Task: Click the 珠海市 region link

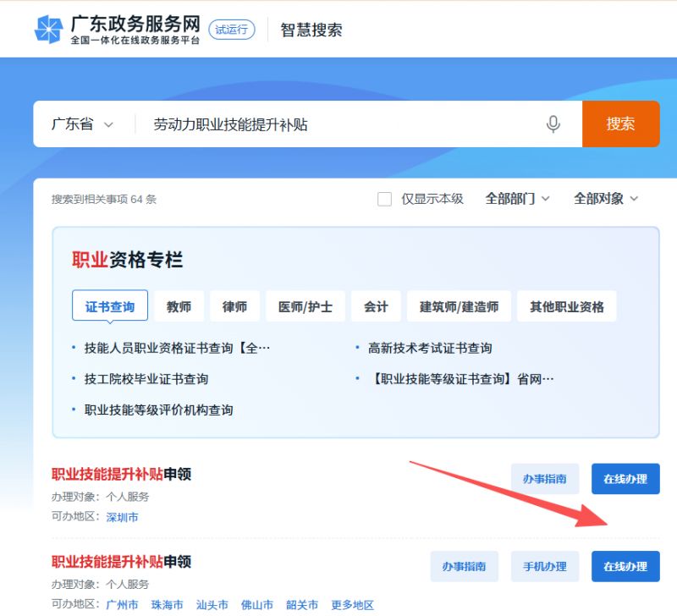Action: (x=167, y=605)
